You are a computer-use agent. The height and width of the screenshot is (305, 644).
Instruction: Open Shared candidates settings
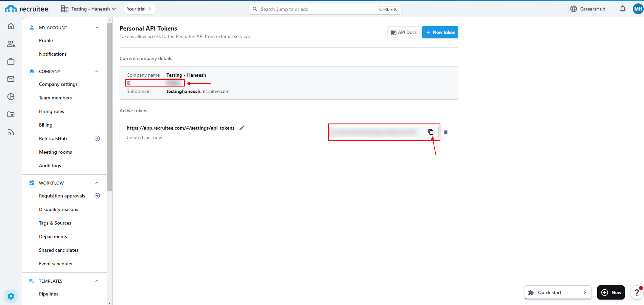click(x=59, y=250)
